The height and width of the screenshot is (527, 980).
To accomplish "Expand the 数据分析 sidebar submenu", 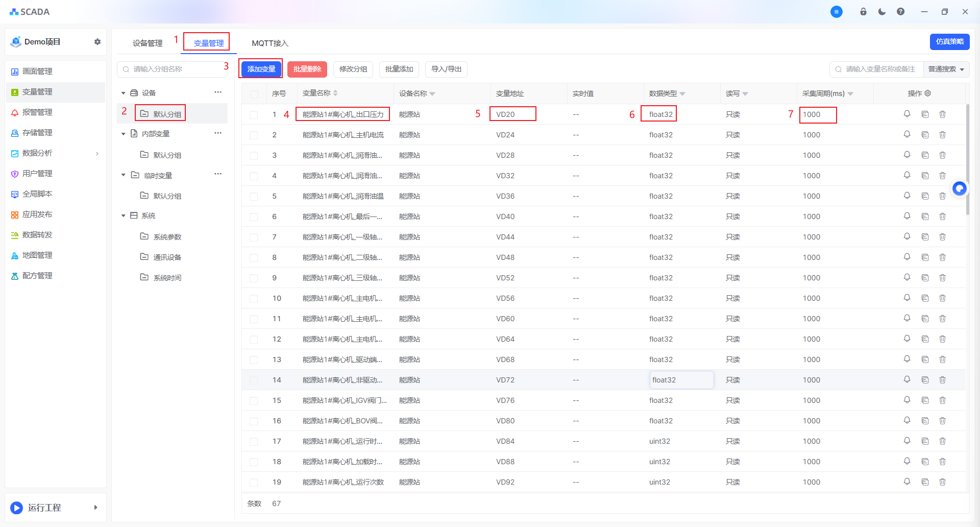I will pos(97,153).
